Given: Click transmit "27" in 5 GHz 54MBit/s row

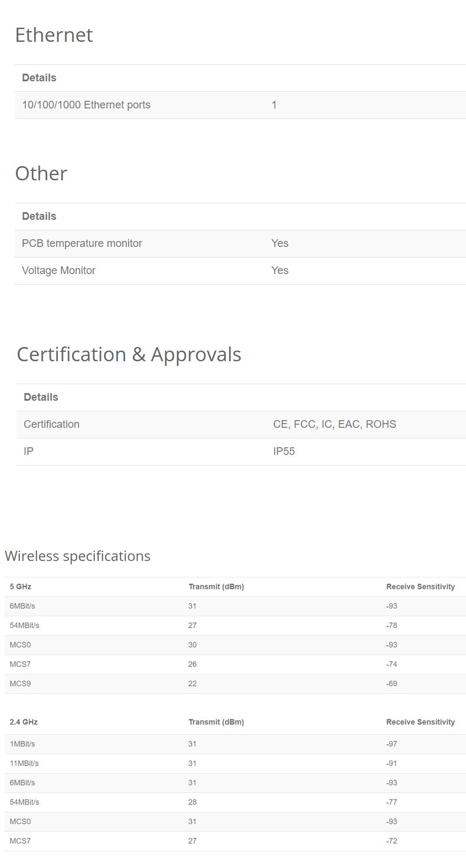Looking at the screenshot, I should 192,626.
